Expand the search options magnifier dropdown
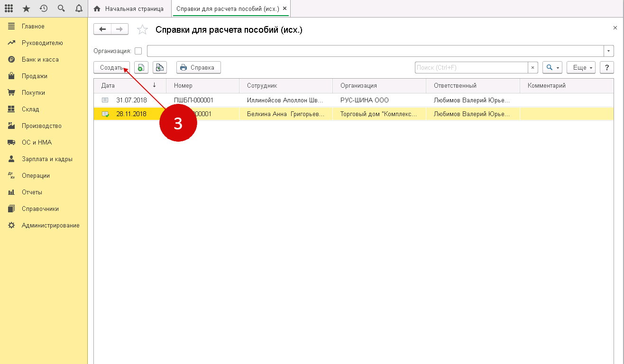This screenshot has width=624, height=364. (x=552, y=68)
